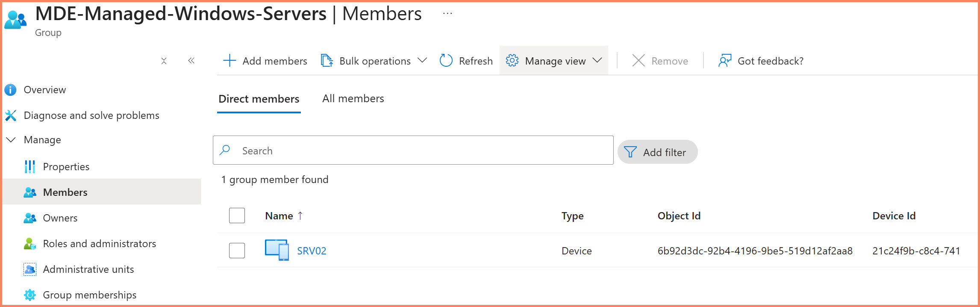The width and height of the screenshot is (980, 307).
Task: Open Roles and administrators
Action: point(100,244)
